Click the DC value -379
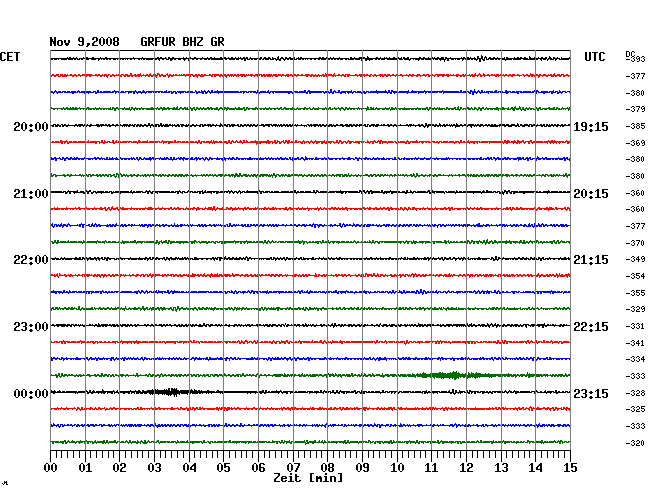Viewport: 650px width, 494px height. 635,109
